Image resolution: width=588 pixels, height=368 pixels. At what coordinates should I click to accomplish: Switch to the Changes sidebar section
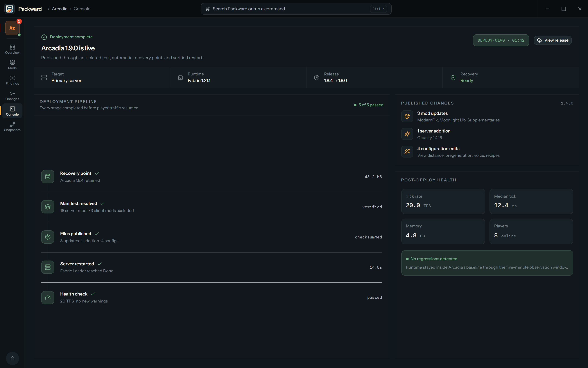(12, 96)
